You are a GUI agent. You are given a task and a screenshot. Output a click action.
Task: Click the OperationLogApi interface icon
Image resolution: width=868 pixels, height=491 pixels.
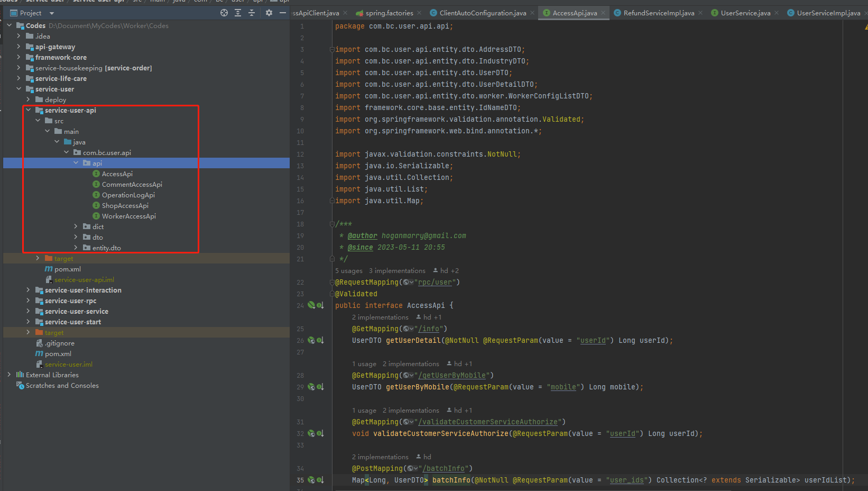96,195
